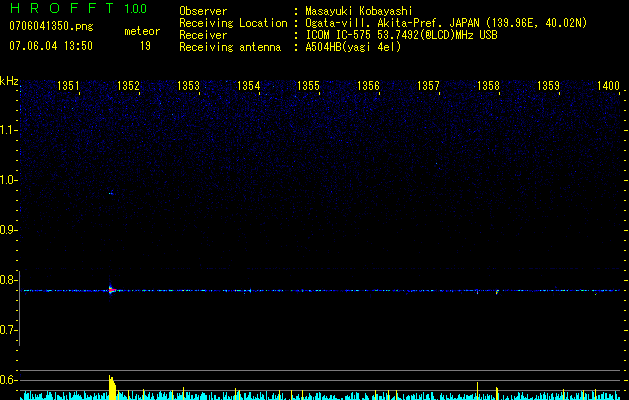This screenshot has width=629, height=400.
Task: Click the bright meteor echo near 1352
Action: pos(112,290)
